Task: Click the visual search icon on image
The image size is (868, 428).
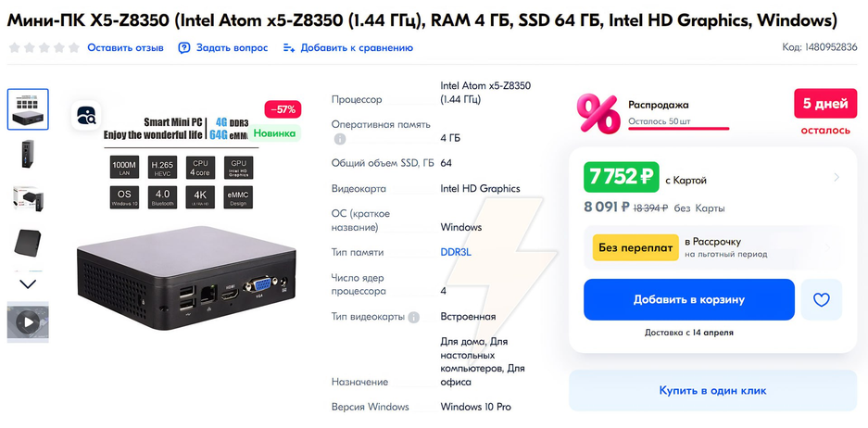Action: point(86,116)
